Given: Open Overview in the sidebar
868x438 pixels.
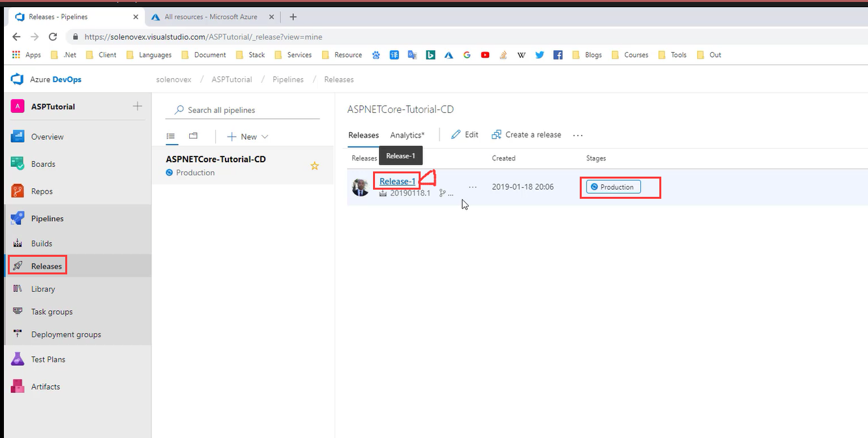Looking at the screenshot, I should (x=47, y=137).
